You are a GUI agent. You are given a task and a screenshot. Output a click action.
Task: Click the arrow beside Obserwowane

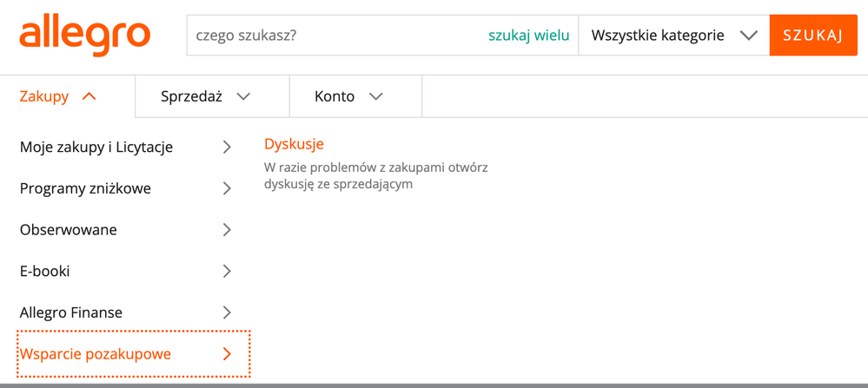[227, 230]
